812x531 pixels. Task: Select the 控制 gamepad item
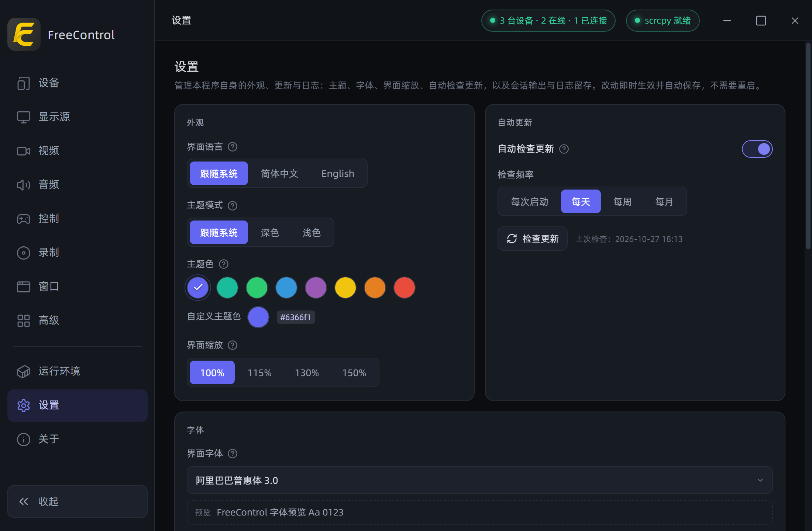[x=78, y=219]
